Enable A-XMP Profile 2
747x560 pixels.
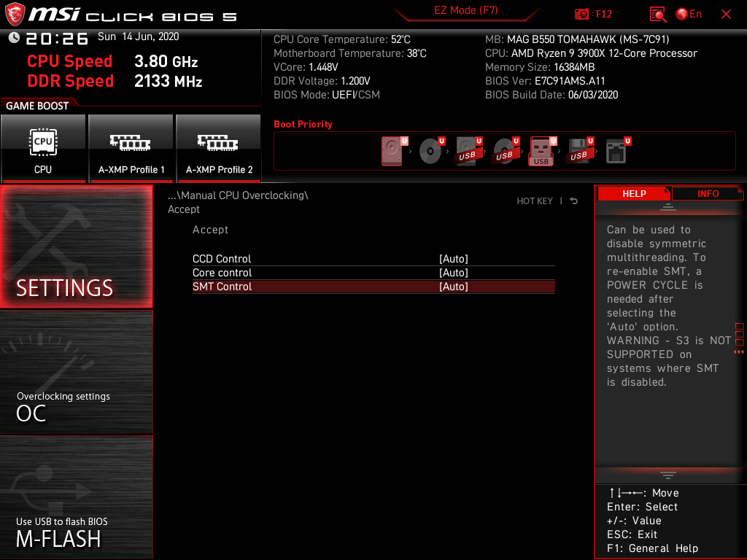click(219, 148)
